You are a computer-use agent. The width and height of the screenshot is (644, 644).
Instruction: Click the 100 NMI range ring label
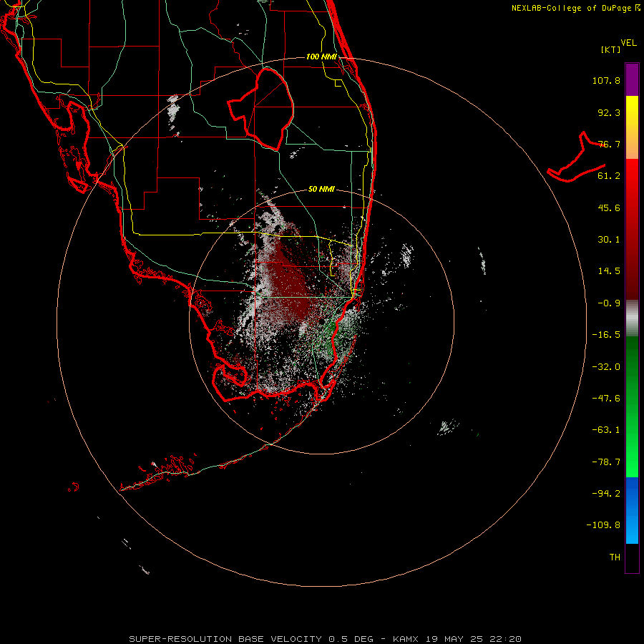click(x=321, y=57)
